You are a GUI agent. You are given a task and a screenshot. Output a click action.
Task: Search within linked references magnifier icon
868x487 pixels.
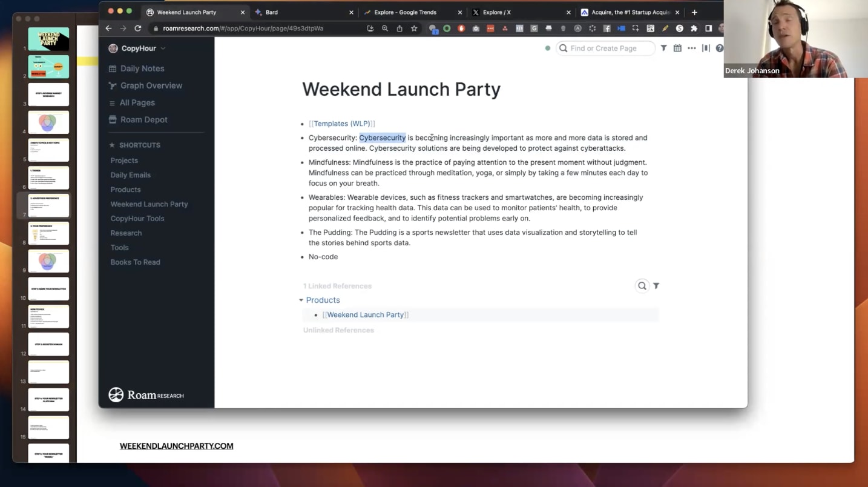coord(642,286)
